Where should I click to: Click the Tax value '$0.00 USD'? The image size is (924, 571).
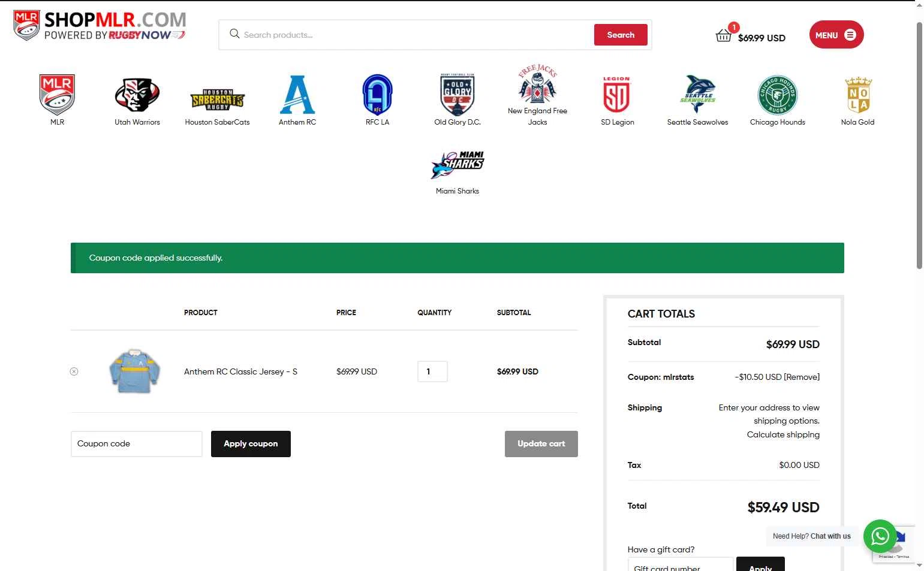tap(799, 465)
